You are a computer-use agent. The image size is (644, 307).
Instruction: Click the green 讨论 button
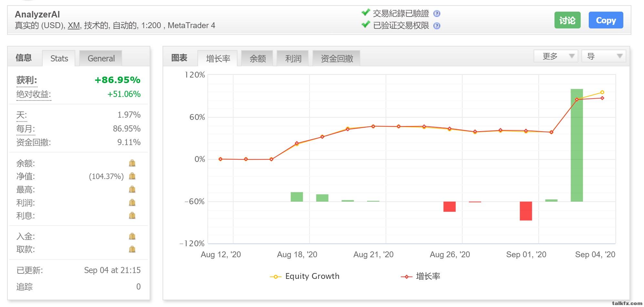[567, 20]
